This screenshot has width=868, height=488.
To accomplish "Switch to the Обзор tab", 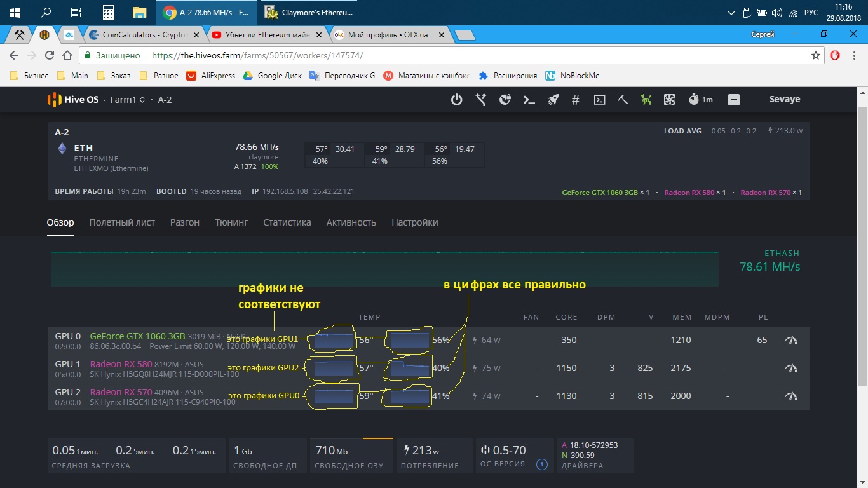I will pos(60,222).
